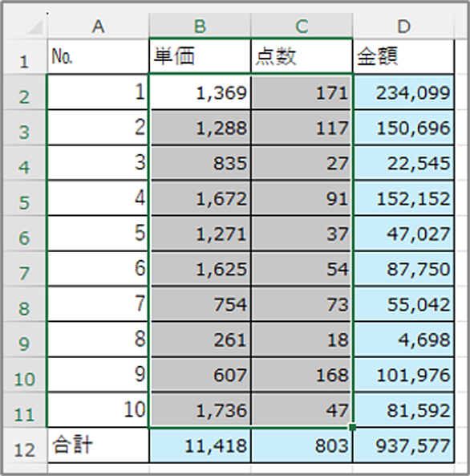This screenshot has height=476, width=470.
Task: Click the 点数 header cell
Action: (302, 56)
